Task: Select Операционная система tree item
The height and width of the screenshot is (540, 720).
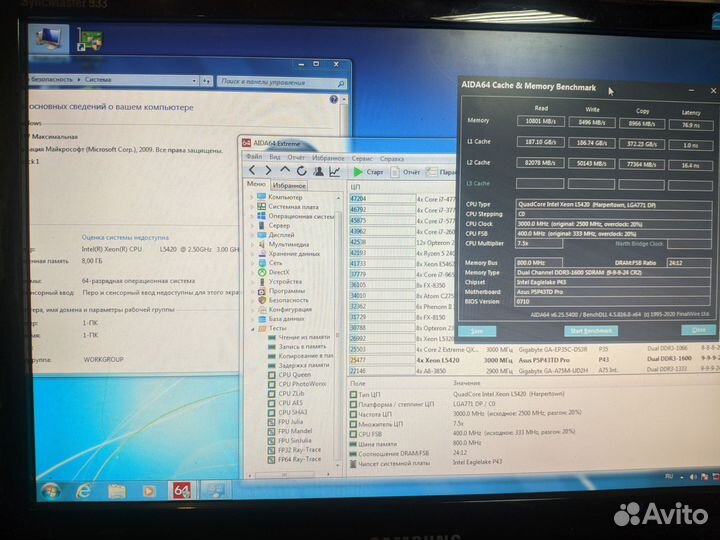Action: (301, 216)
